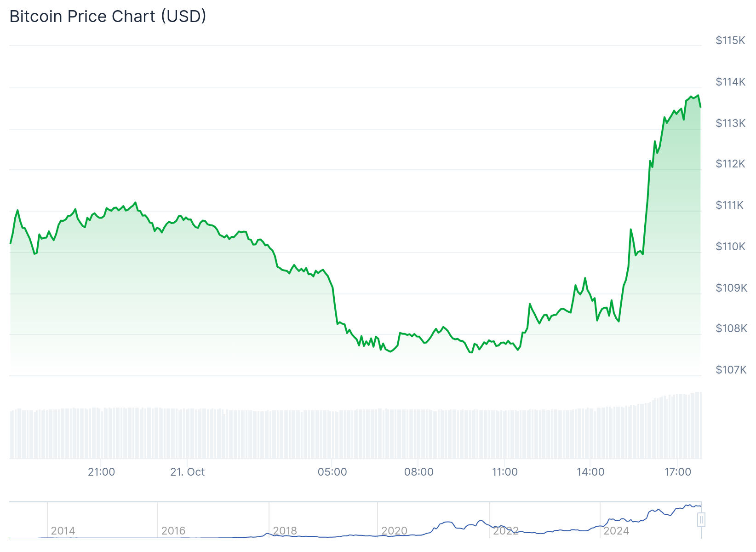Screen dimensions: 756x552
Task: Select the 2018 marker in the range navigator
Action: click(x=285, y=530)
